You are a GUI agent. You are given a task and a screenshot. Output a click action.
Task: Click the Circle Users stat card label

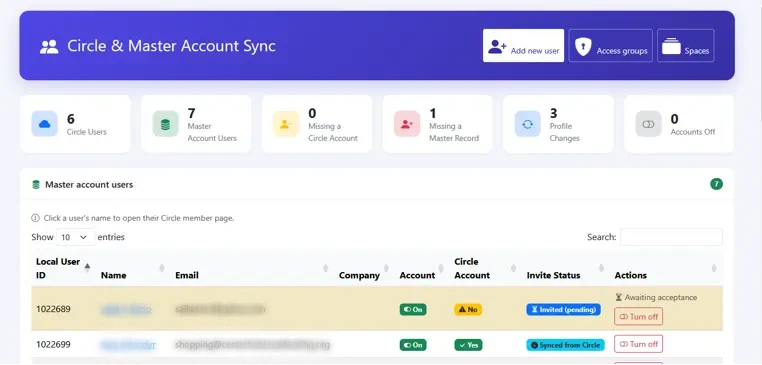tap(87, 132)
